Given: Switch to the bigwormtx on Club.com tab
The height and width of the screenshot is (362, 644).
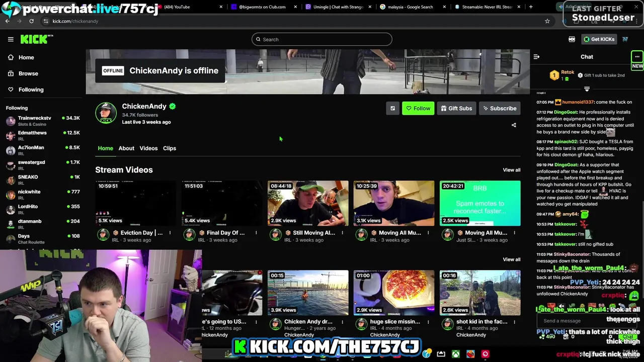Looking at the screenshot, I should pos(264,7).
